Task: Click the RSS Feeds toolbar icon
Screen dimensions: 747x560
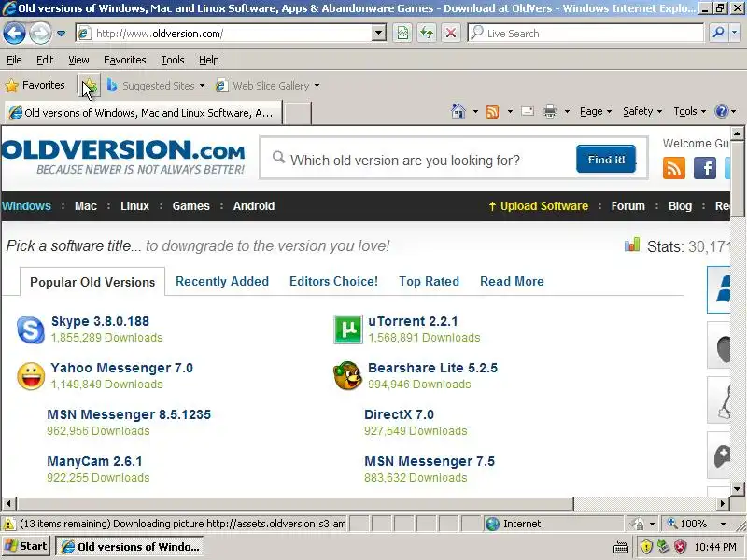Action: pyautogui.click(x=492, y=112)
